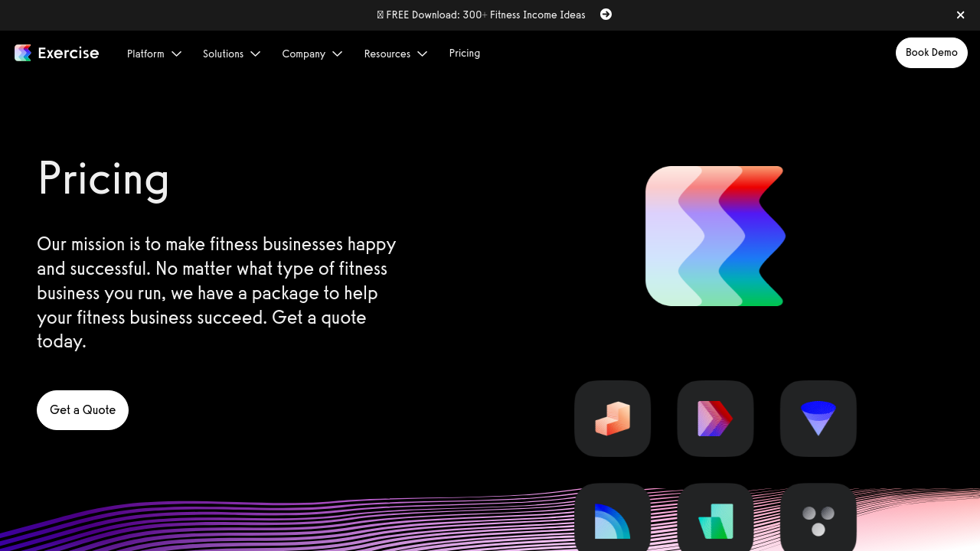Click the Get a Quote button

pos(83,410)
